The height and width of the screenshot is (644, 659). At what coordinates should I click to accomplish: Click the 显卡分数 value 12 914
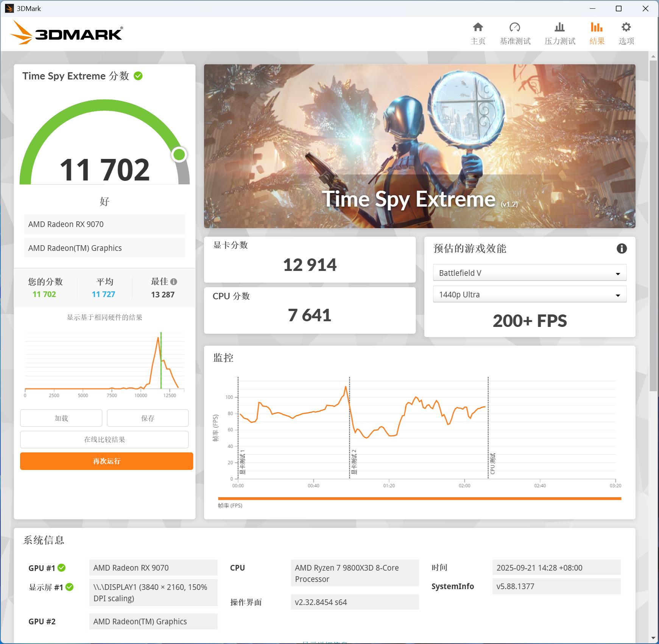(310, 264)
